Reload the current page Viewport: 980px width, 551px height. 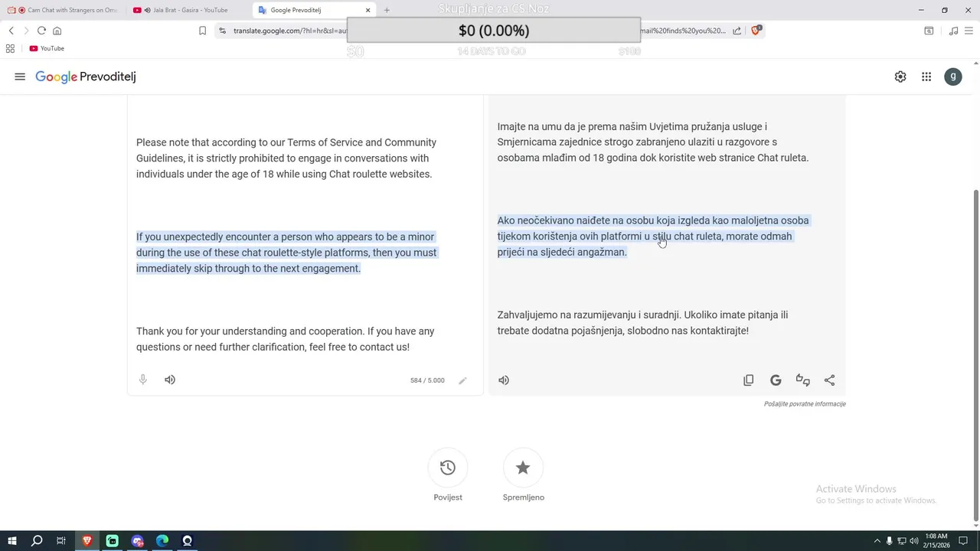[41, 31]
